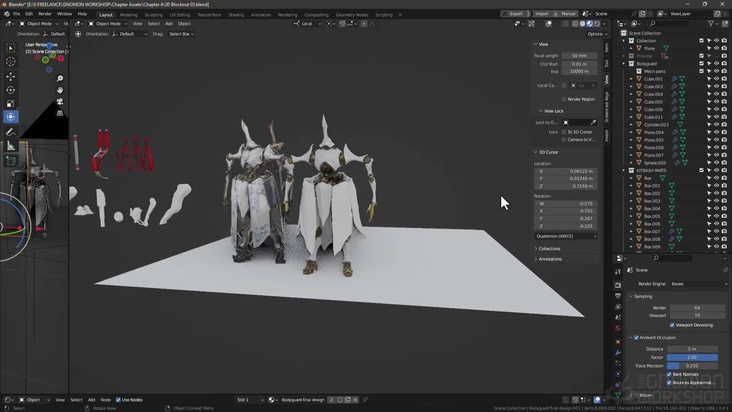Open the Object Data properties tab icon
The width and height of the screenshot is (732, 412).
click(x=618, y=395)
